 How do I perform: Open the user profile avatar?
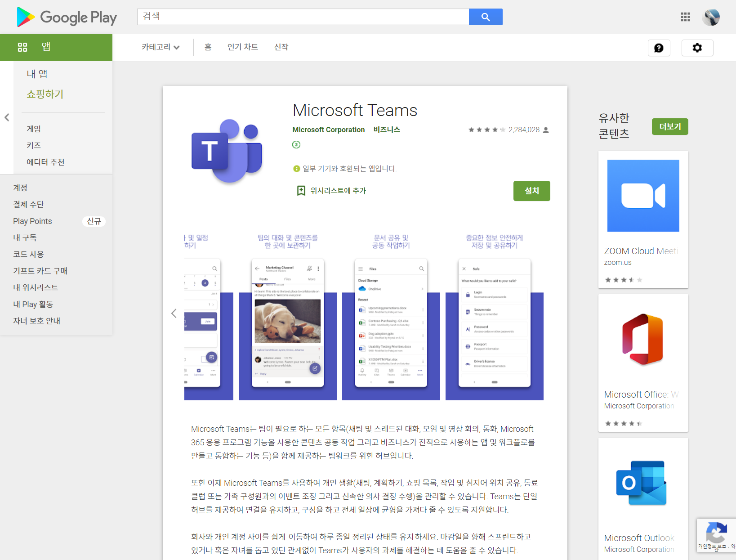point(711,17)
